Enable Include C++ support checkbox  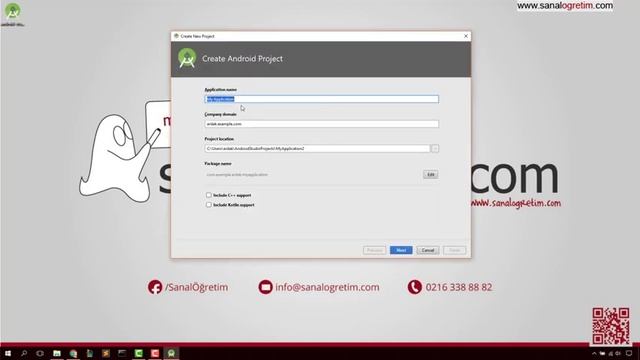coord(209,195)
